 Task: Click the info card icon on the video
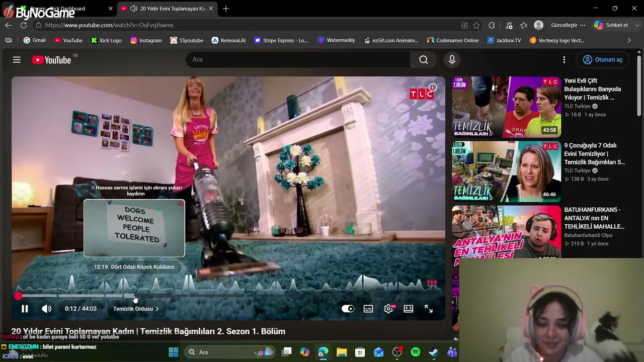pyautogui.click(x=433, y=87)
